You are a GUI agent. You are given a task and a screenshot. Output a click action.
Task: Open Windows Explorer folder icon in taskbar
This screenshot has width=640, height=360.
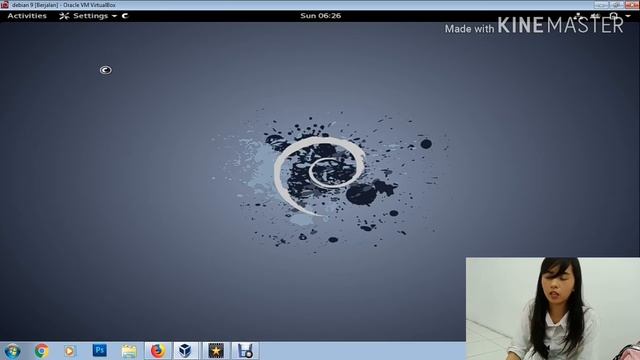coord(129,351)
